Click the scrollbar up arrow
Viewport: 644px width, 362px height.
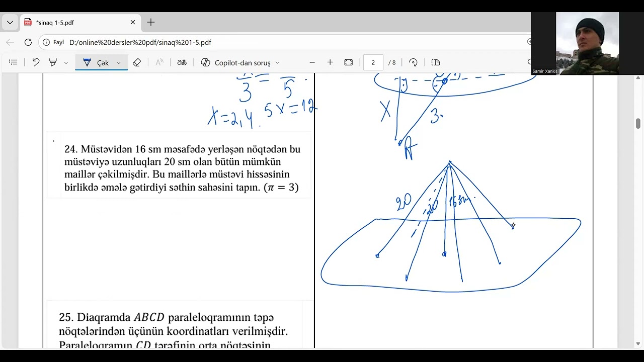tap(638, 78)
